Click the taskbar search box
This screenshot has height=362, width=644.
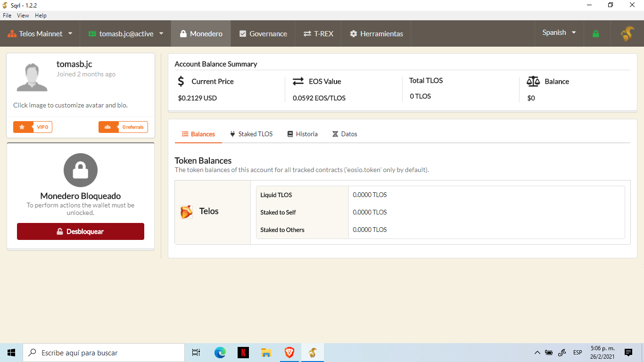[104, 353]
